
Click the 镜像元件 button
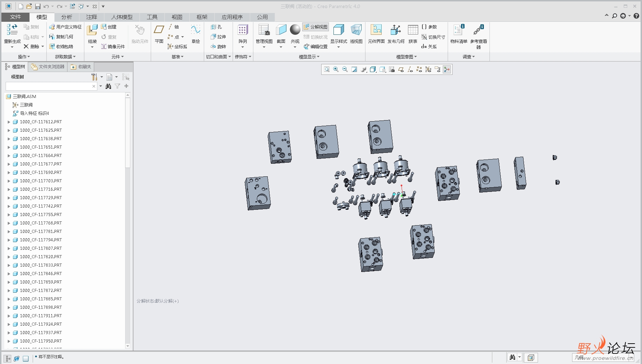113,46
